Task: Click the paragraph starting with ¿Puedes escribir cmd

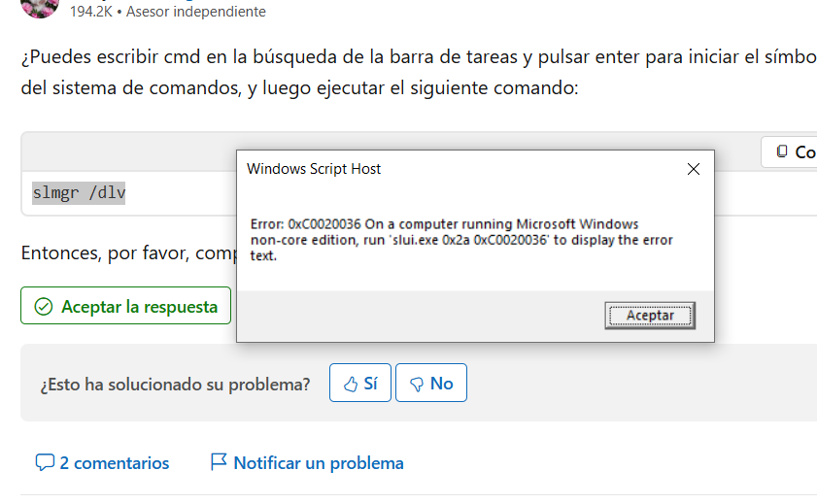Action: (419, 72)
